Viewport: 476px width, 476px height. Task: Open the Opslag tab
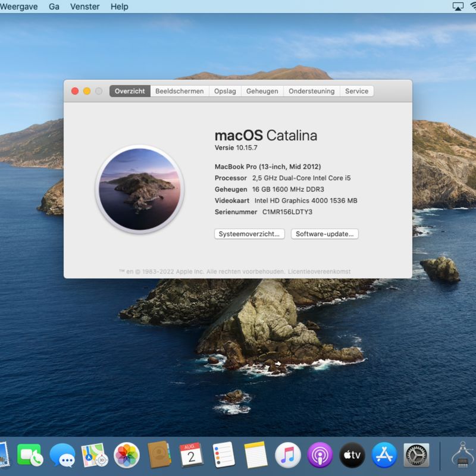click(225, 91)
